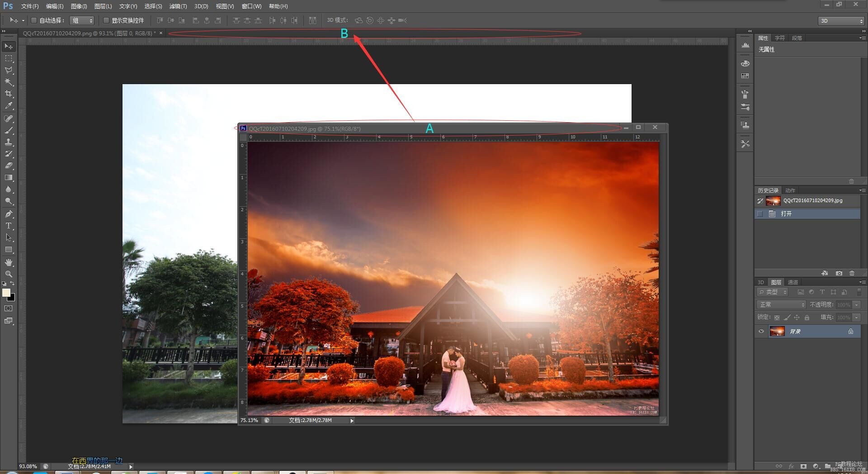Image resolution: width=868 pixels, height=474 pixels.
Task: Toggle lock image pixels brush icon
Action: (787, 318)
